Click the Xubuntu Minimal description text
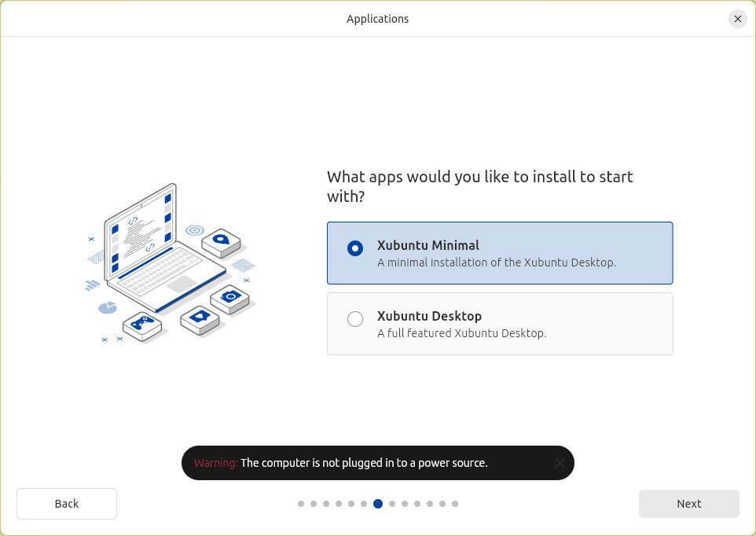Viewport: 756px width, 536px height. (x=496, y=262)
